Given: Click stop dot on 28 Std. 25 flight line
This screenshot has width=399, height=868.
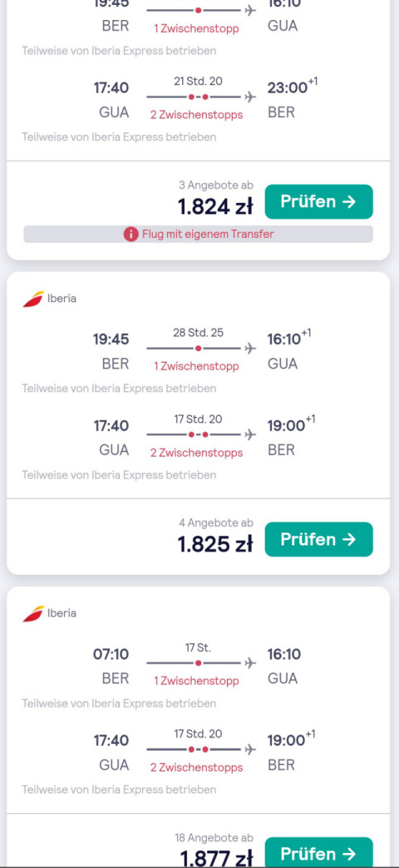Looking at the screenshot, I should tap(198, 349).
